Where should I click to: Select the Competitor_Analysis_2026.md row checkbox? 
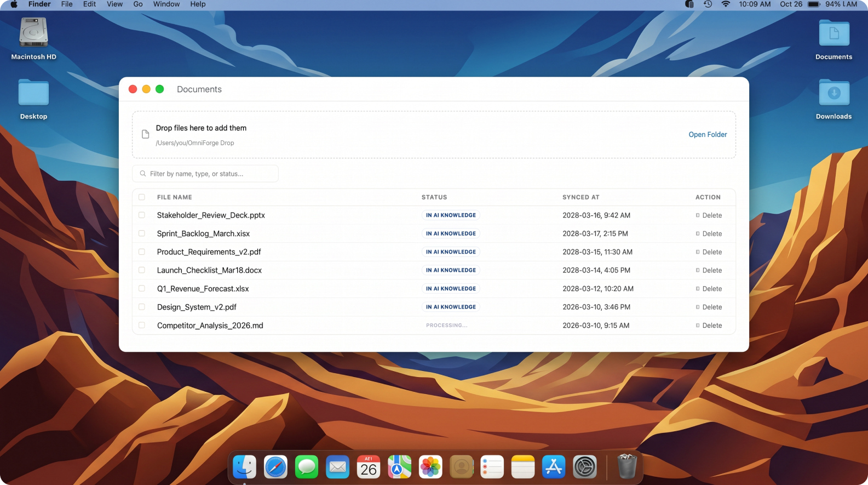point(142,326)
